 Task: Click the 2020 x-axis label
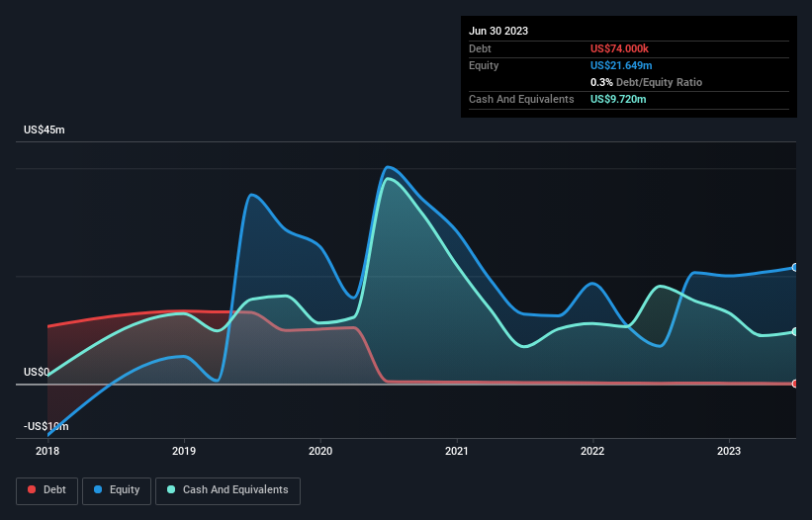tap(320, 451)
